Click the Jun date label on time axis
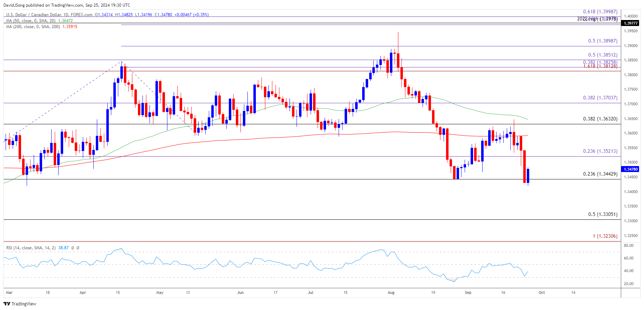This screenshot has width=644, height=310. point(240,292)
